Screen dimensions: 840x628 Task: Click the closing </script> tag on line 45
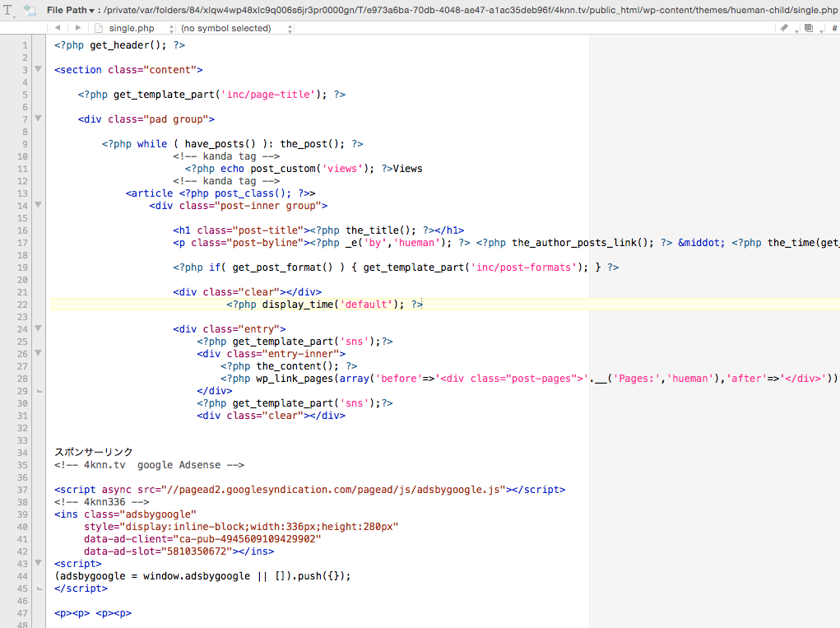[x=81, y=588]
